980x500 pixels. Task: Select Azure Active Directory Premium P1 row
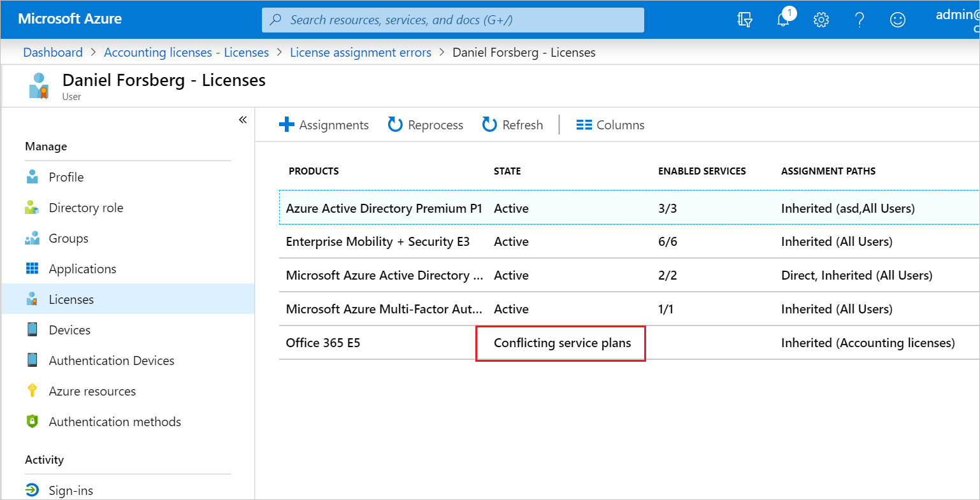click(x=629, y=208)
